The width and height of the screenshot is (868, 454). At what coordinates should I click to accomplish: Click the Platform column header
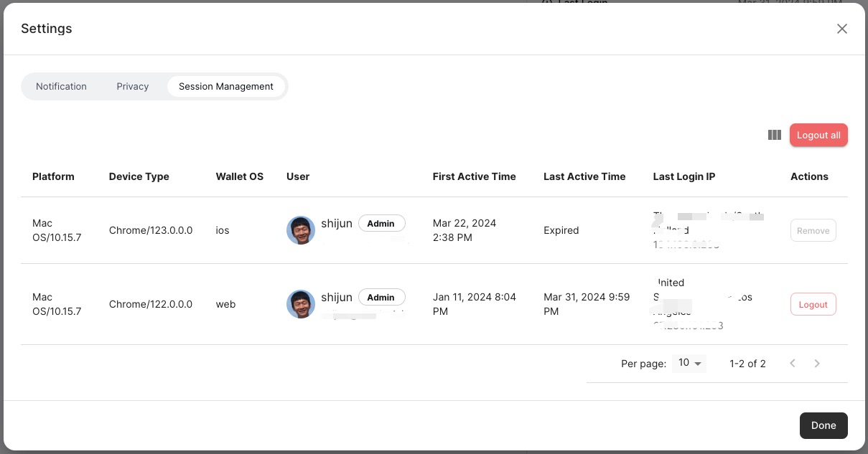pos(53,176)
